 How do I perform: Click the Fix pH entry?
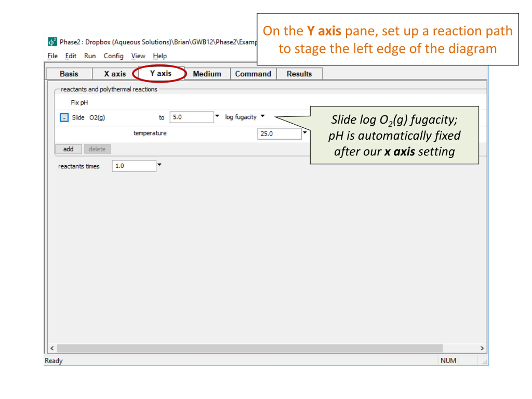point(79,103)
